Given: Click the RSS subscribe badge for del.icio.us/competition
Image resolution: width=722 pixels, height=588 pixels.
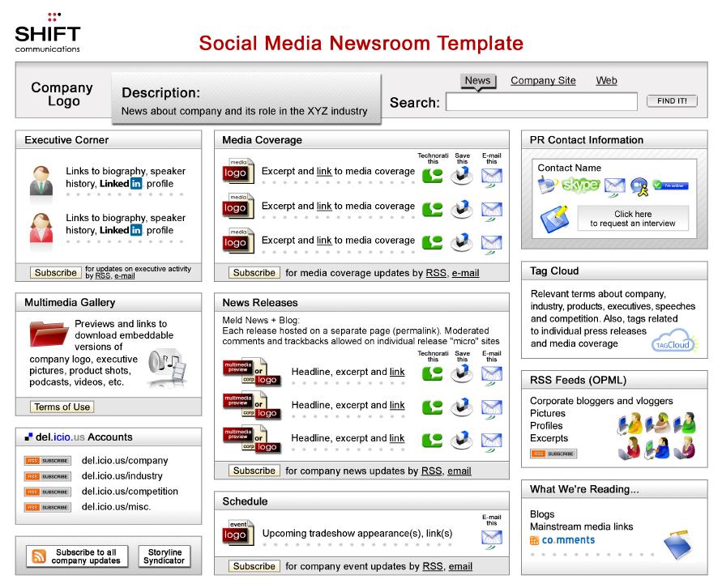Looking at the screenshot, I should point(48,492).
